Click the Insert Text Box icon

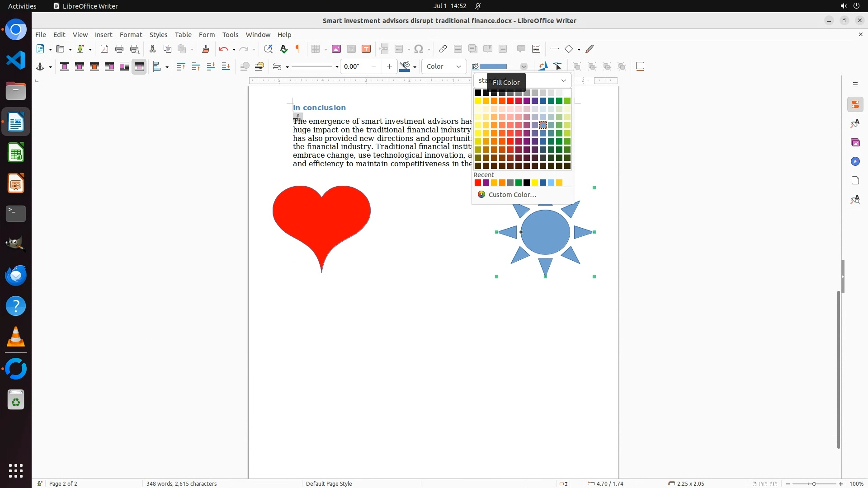click(x=366, y=49)
